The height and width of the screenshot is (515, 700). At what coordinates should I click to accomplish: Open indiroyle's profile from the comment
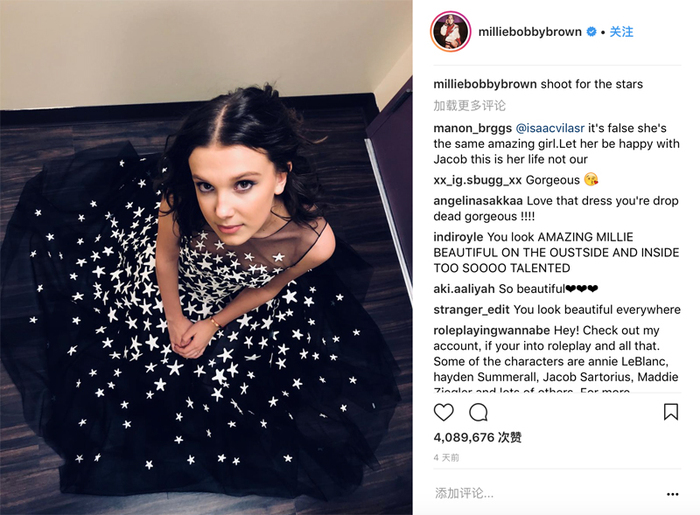coord(458,237)
